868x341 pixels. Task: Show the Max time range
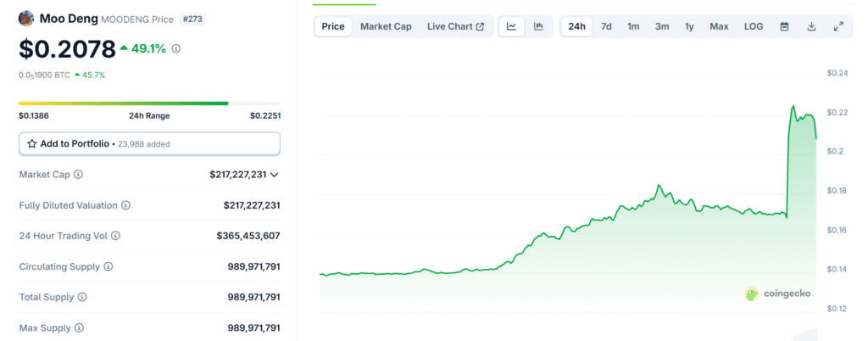tap(719, 26)
